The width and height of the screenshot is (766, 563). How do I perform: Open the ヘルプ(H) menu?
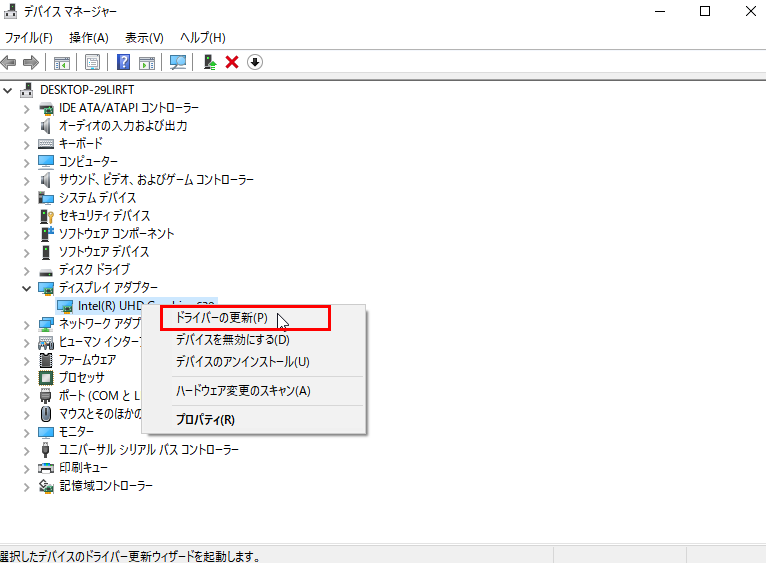point(203,38)
